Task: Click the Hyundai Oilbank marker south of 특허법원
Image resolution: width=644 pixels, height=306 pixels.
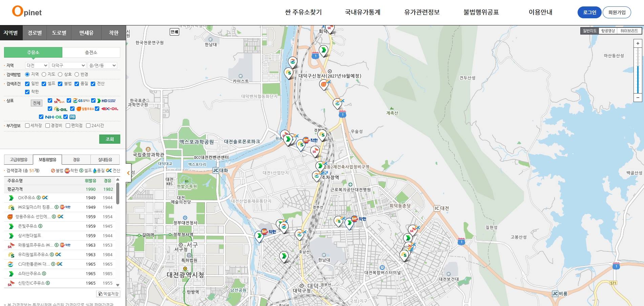Action: pyautogui.click(x=284, y=257)
